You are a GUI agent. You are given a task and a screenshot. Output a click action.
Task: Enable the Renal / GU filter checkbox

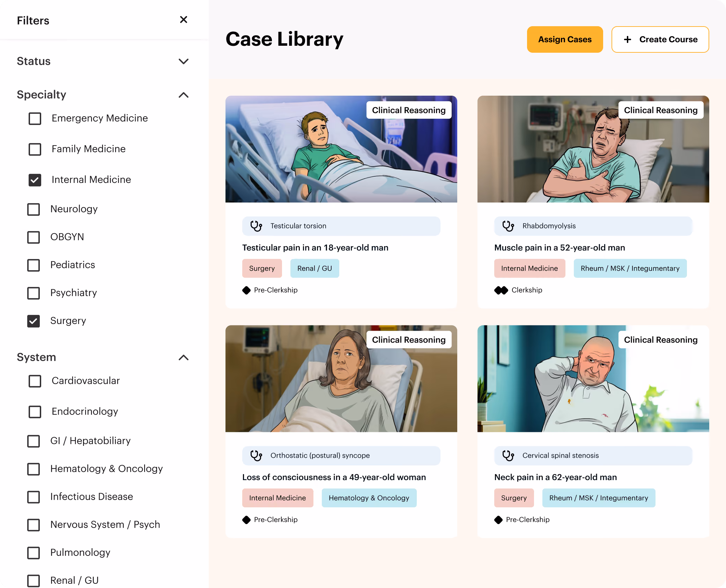[34, 581]
